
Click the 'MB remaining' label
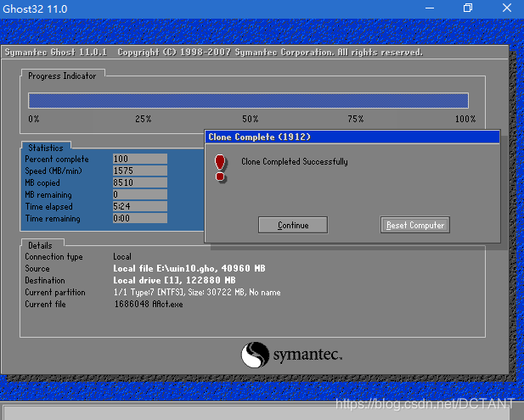click(48, 194)
